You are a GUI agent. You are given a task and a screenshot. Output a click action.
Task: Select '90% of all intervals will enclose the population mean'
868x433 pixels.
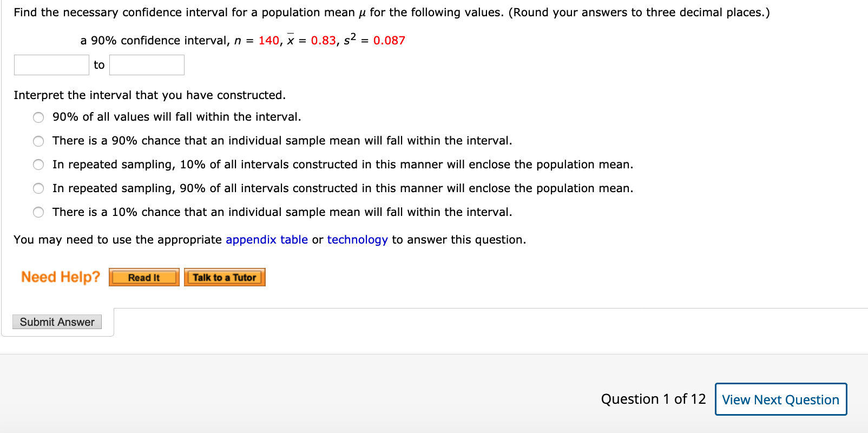(38, 188)
